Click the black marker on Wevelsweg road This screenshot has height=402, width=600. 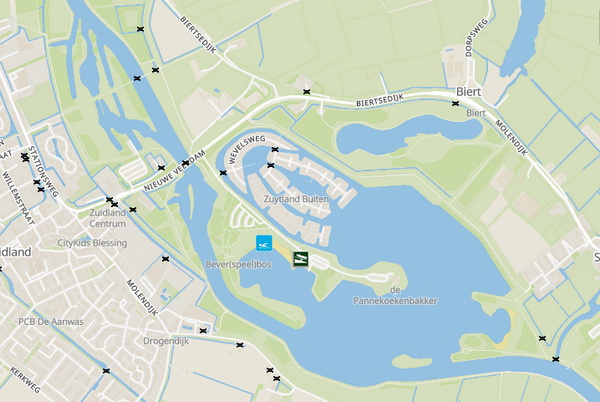(275, 149)
